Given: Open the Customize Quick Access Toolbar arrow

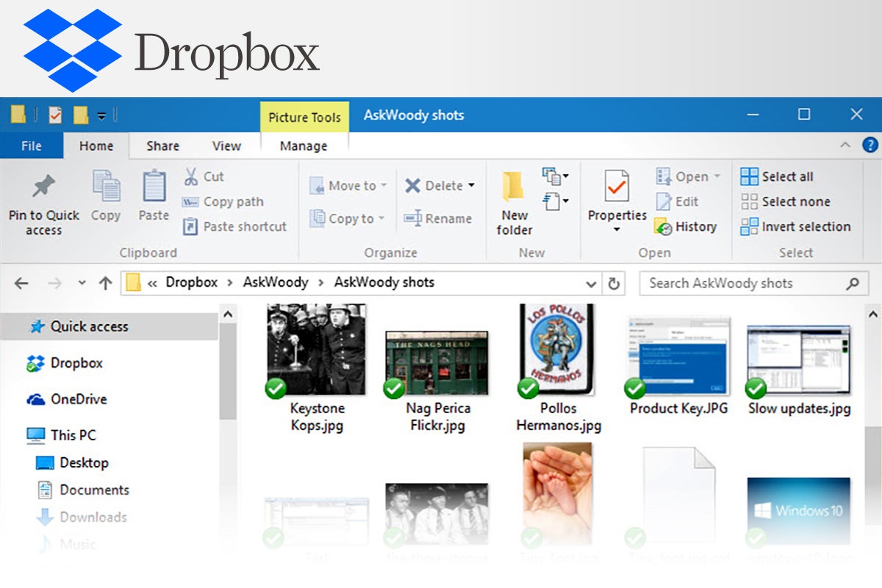Looking at the screenshot, I should click(x=101, y=116).
